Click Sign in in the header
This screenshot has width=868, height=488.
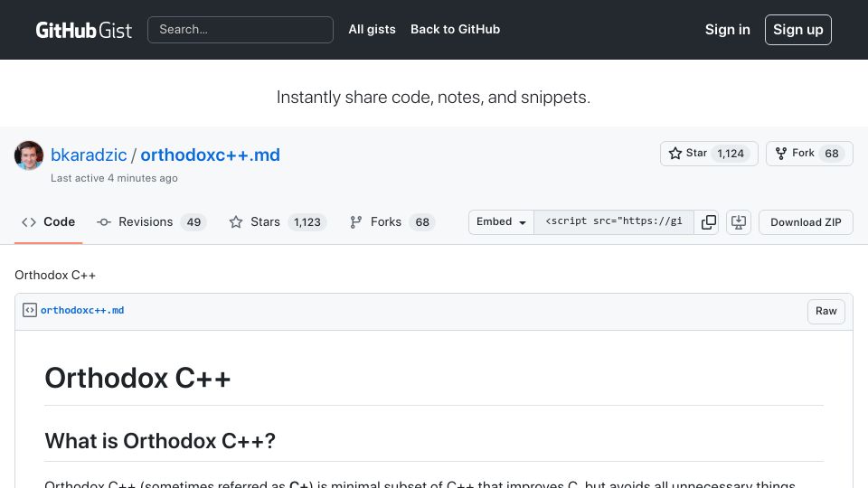coord(727,30)
